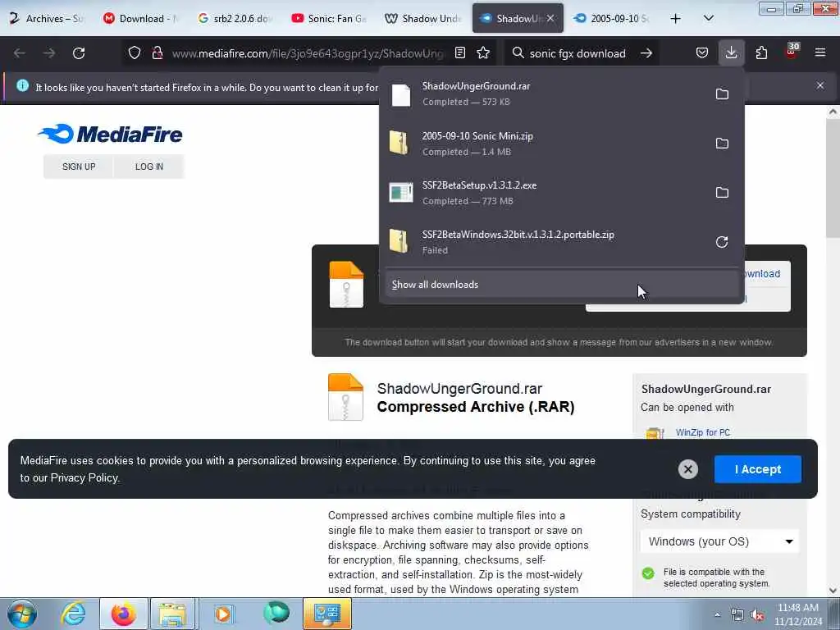Dismiss the cookie notice with X
Image resolution: width=840 pixels, height=630 pixels.
point(688,469)
